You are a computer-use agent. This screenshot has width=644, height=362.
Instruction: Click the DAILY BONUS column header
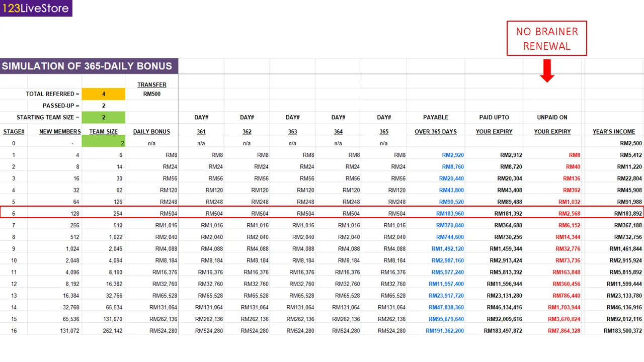click(151, 132)
